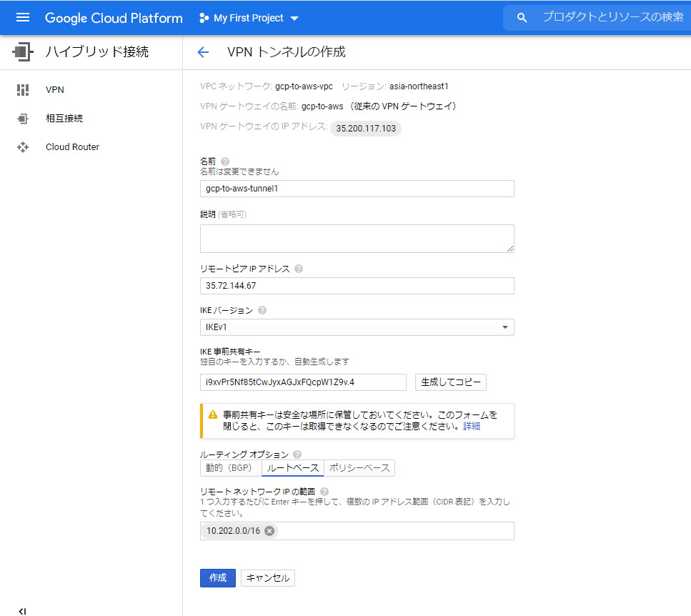The image size is (691, 616).
Task: Click the project icon beside My First Project
Action: click(x=204, y=18)
